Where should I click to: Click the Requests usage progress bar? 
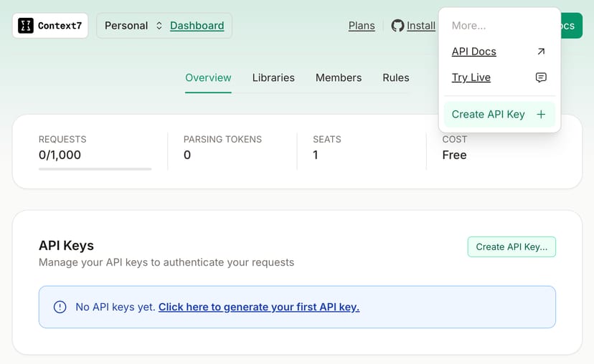[x=95, y=169]
